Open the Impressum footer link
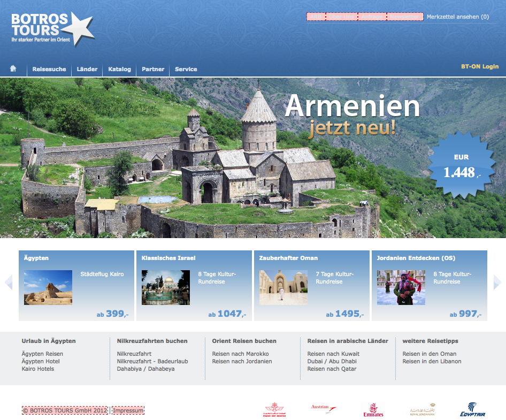This screenshot has height=420, width=506. point(128,410)
